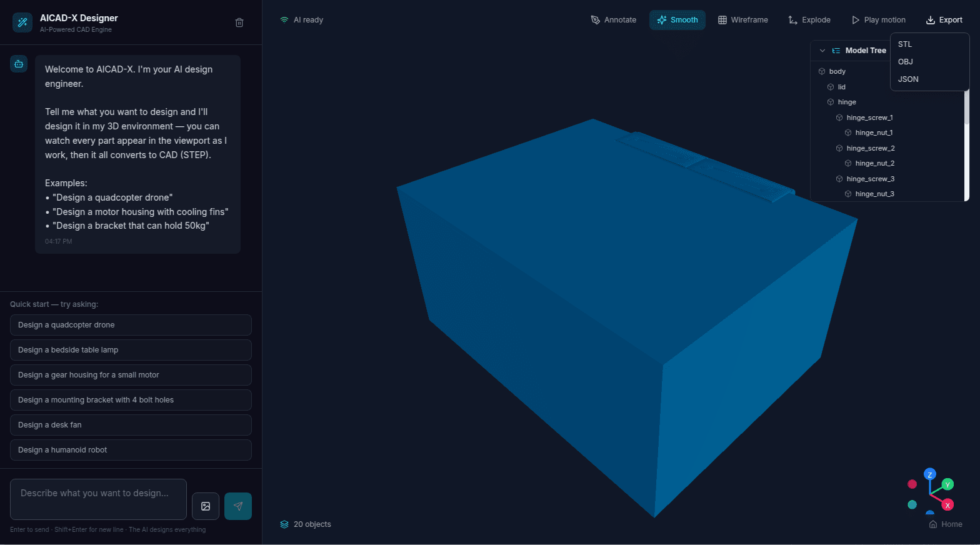Start Play motion animation
This screenshot has height=545, width=980.
pos(878,20)
